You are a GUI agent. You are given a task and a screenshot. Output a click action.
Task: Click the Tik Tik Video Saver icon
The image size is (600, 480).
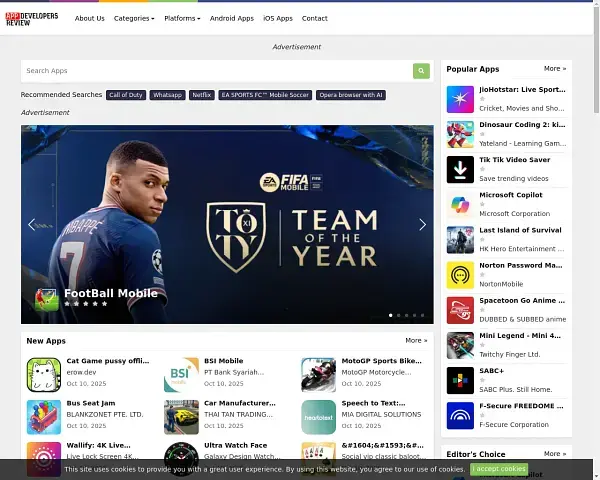pyautogui.click(x=460, y=169)
